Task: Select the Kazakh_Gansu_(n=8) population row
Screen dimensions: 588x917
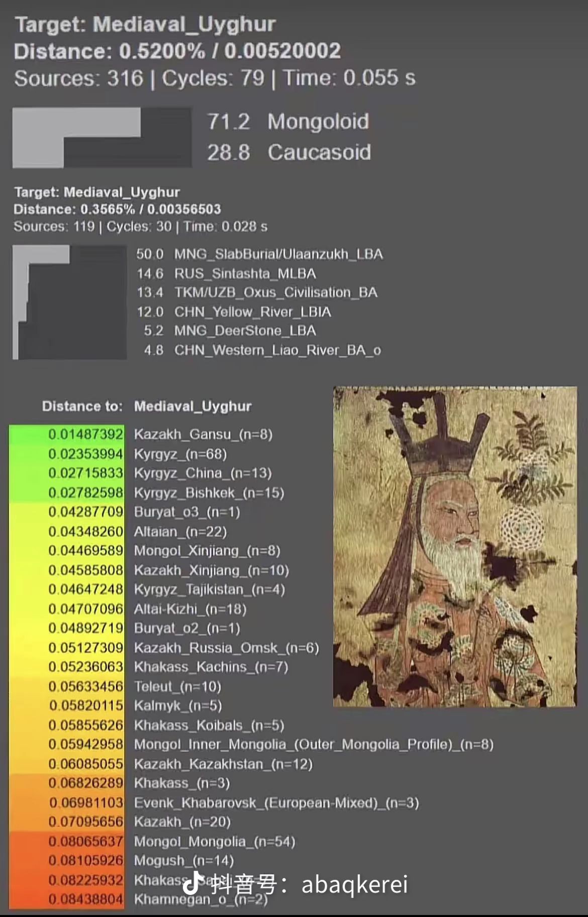Action: pyautogui.click(x=203, y=434)
